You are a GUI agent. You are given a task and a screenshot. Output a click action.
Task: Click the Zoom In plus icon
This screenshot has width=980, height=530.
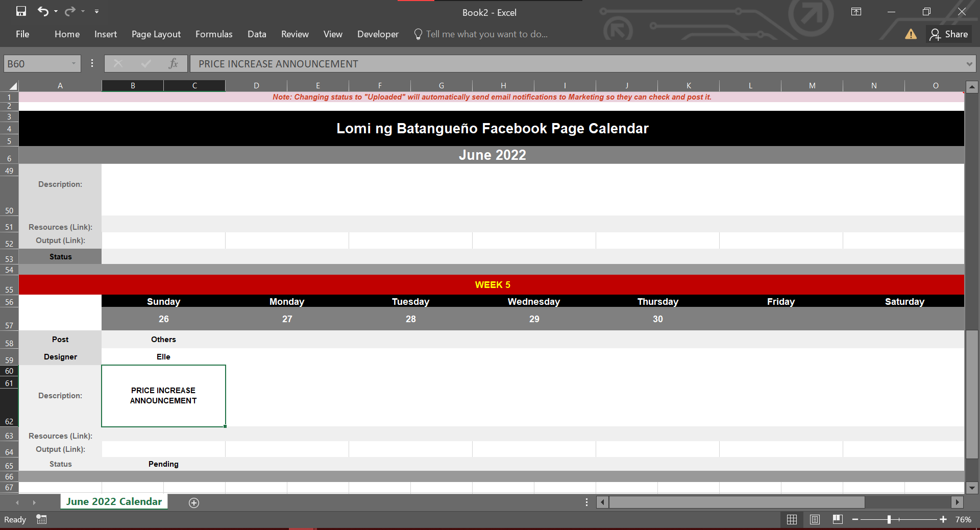tap(943, 520)
